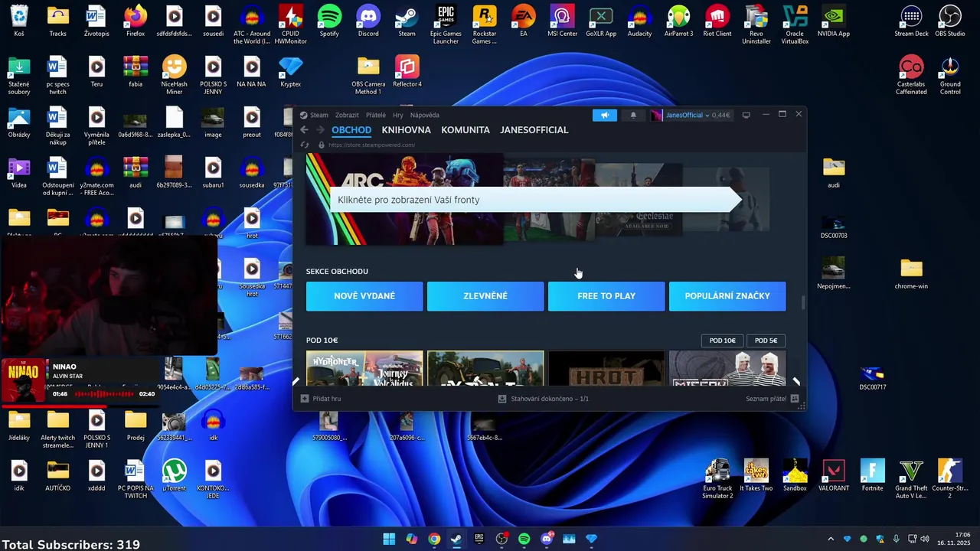Open POPULÁRNÍ ZNAČKY section

[727, 296]
